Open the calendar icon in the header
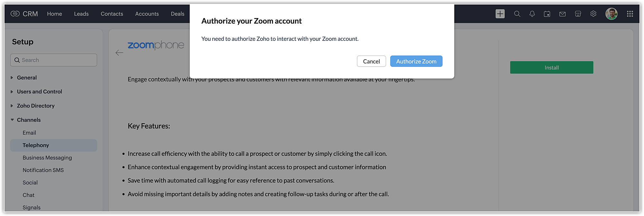Screen dimensions: 644x216 click(x=547, y=14)
